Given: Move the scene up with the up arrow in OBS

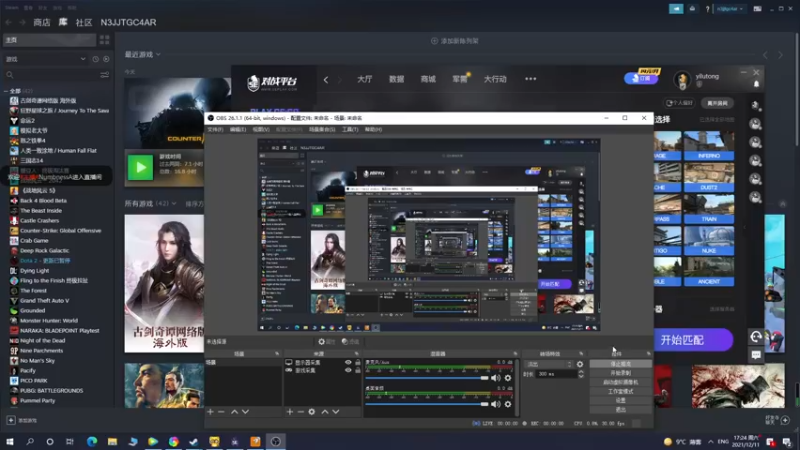Looking at the screenshot, I should [235, 412].
